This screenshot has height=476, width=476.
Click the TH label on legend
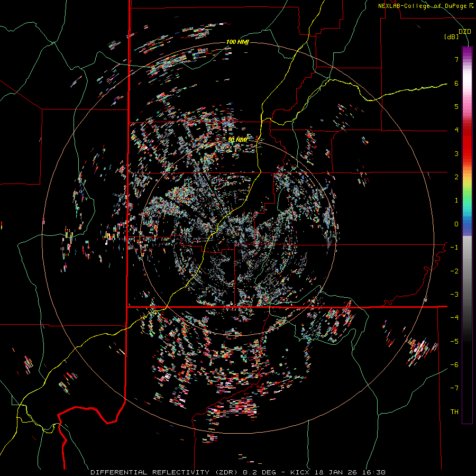[454, 412]
